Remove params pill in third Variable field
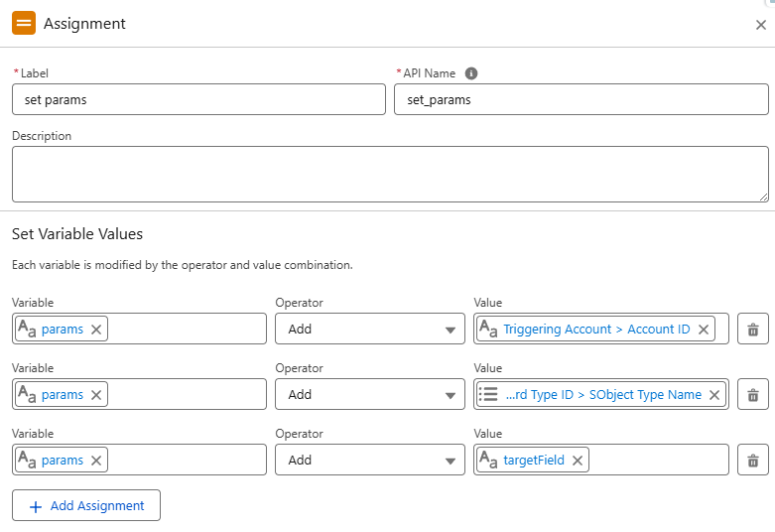The image size is (775, 532). tap(96, 461)
